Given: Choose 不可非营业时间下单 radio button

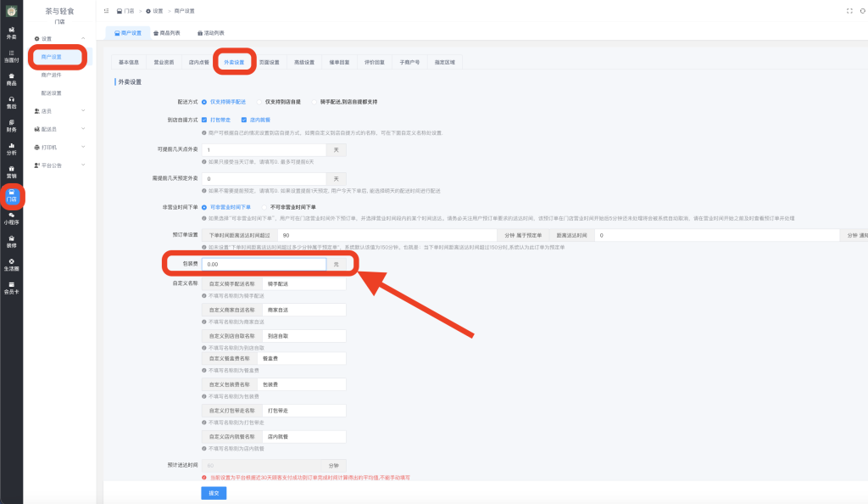Looking at the screenshot, I should pos(264,206).
